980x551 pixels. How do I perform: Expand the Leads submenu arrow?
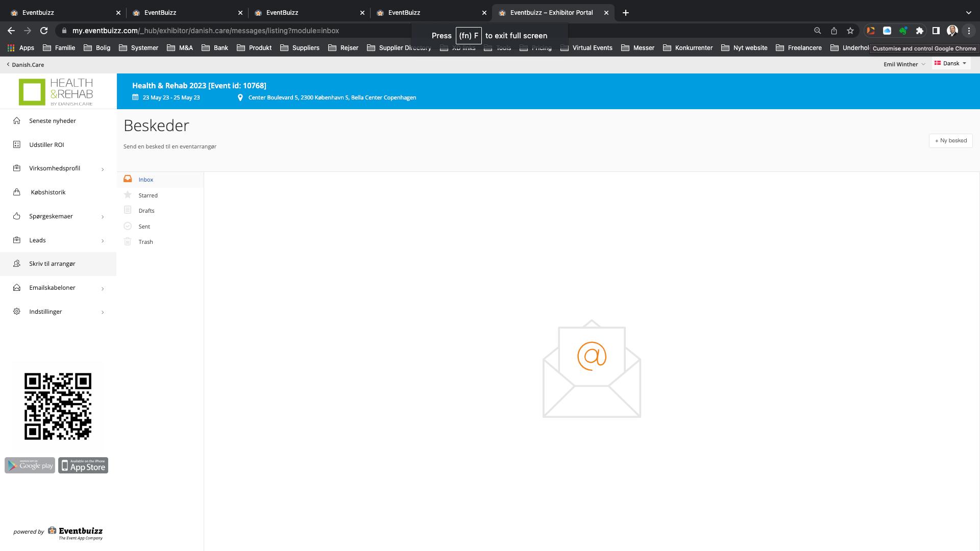[103, 241]
